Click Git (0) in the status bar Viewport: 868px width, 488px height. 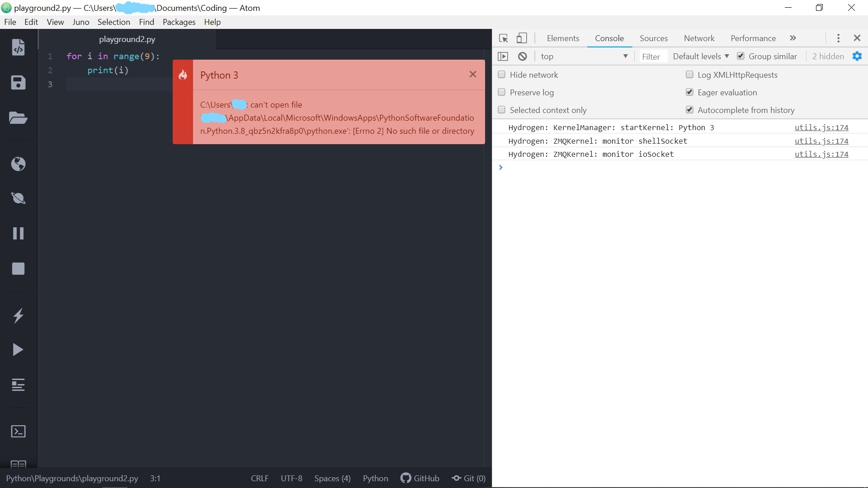click(x=468, y=478)
